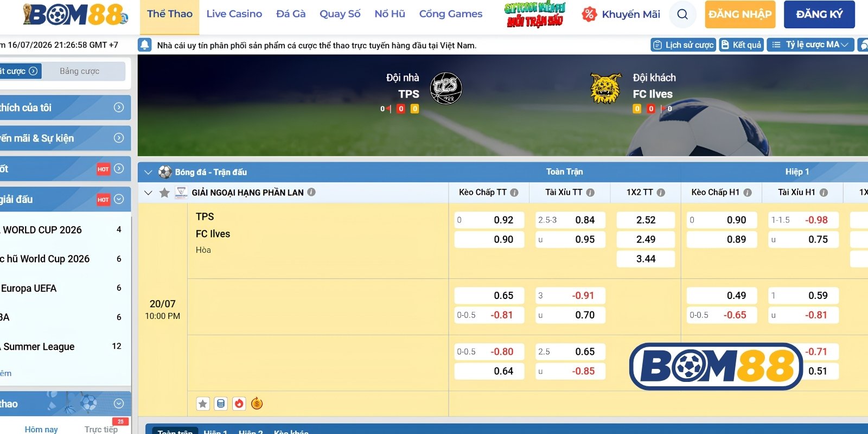Click the ĐĂNG KÝ button

pyautogui.click(x=819, y=15)
